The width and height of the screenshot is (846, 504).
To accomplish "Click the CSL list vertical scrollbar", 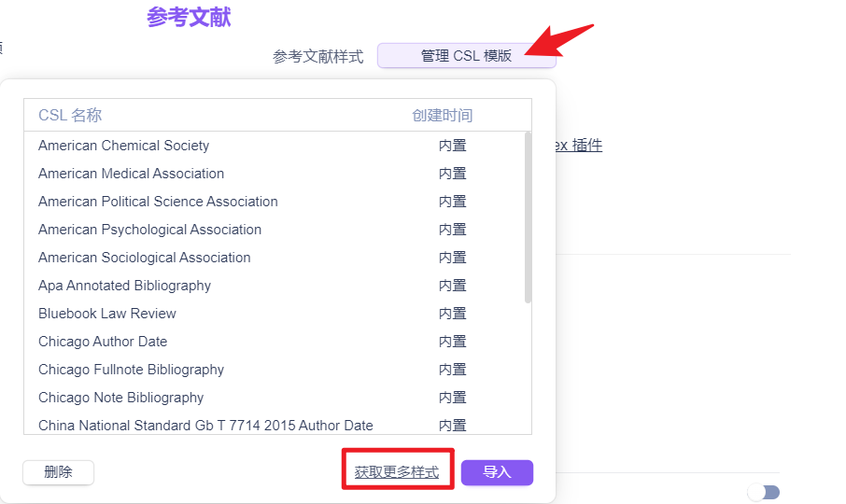I will tap(528, 217).
